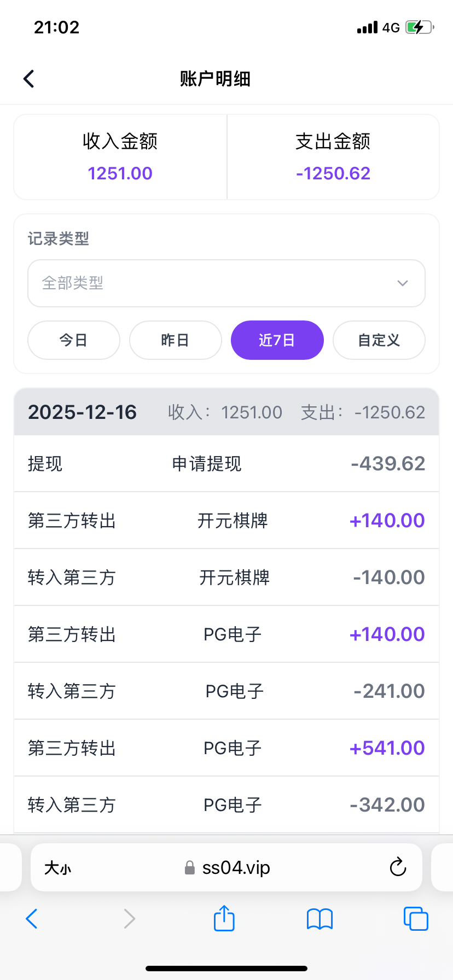The height and width of the screenshot is (980, 453).
Task: Open the 提现 -439.62 record
Action: click(x=226, y=464)
